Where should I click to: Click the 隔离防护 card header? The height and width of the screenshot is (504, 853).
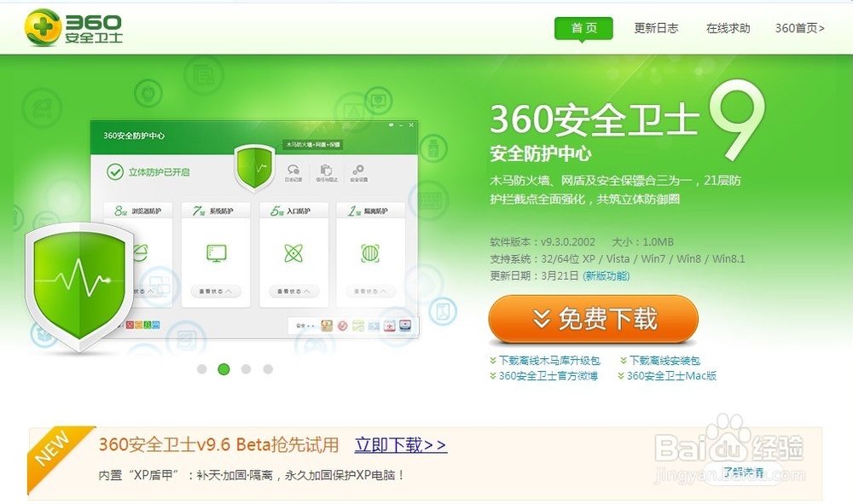pos(370,211)
